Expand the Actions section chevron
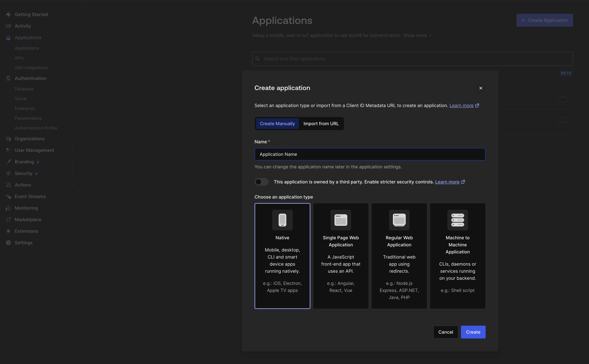This screenshot has width=589, height=364. click(x=72, y=185)
